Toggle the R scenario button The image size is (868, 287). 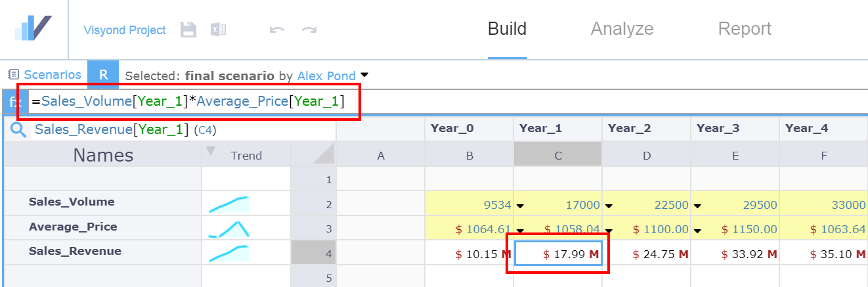click(103, 75)
